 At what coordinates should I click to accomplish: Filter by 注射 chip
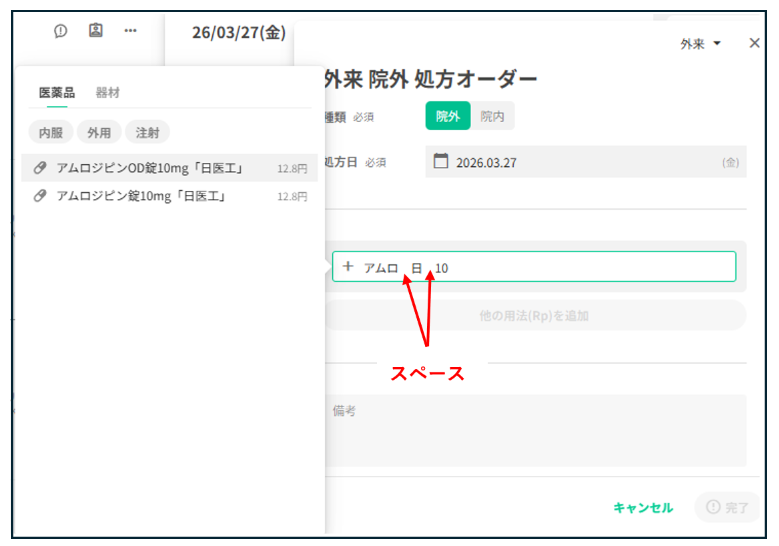[x=148, y=133]
